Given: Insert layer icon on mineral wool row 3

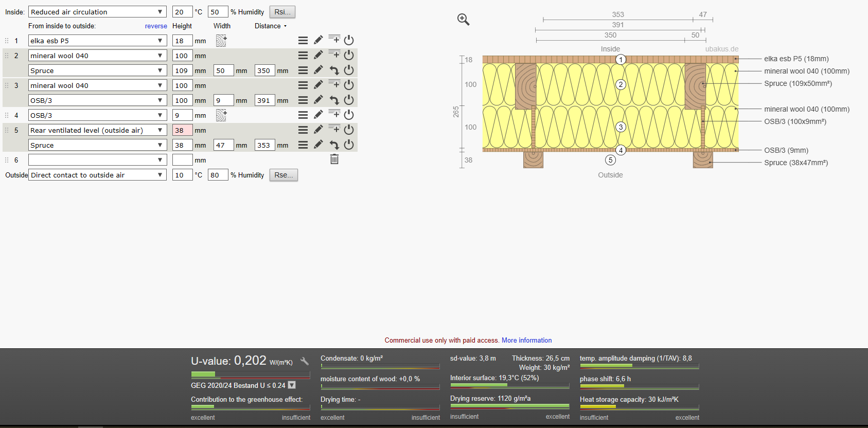Looking at the screenshot, I should tap(334, 84).
